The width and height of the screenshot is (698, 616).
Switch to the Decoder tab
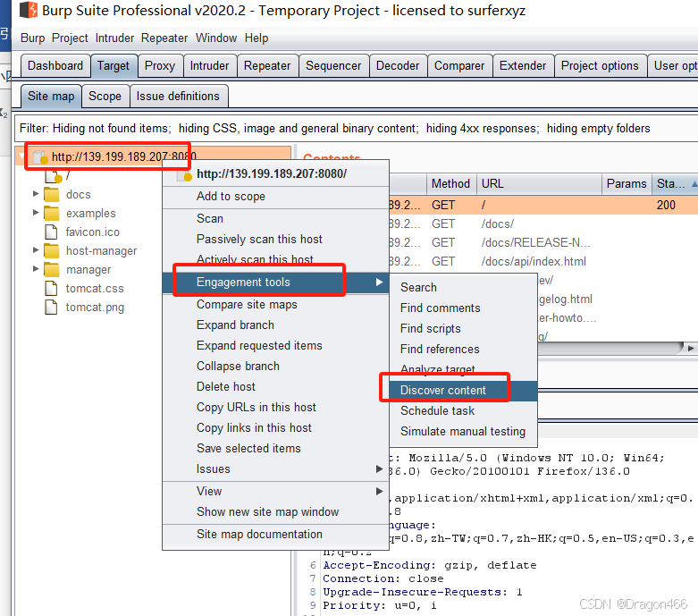point(398,66)
